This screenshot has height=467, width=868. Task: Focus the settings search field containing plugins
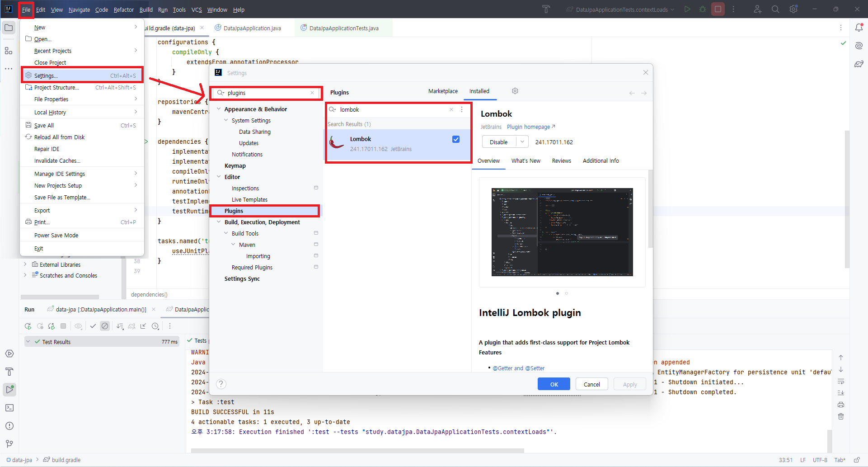[267, 93]
